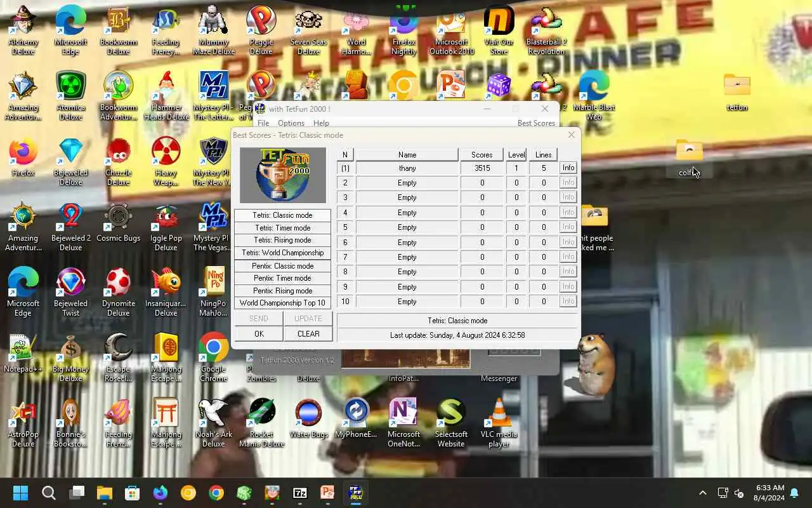Launch Water Bugs from the desktop
The width and height of the screenshot is (812, 508).
[309, 418]
